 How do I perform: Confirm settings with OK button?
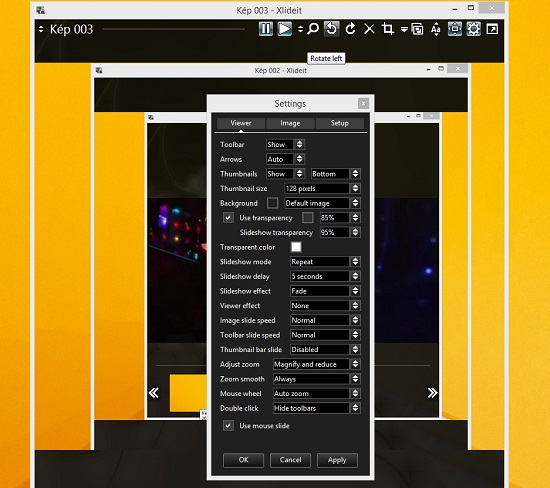[243, 460]
